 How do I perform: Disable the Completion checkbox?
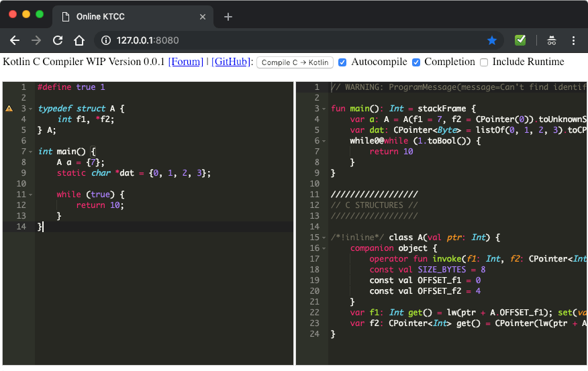pos(416,62)
